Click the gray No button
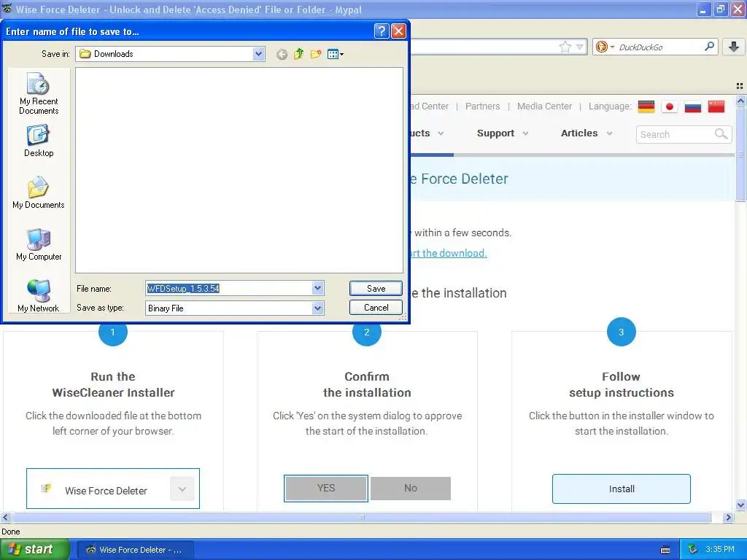This screenshot has height=560, width=747. click(x=411, y=488)
